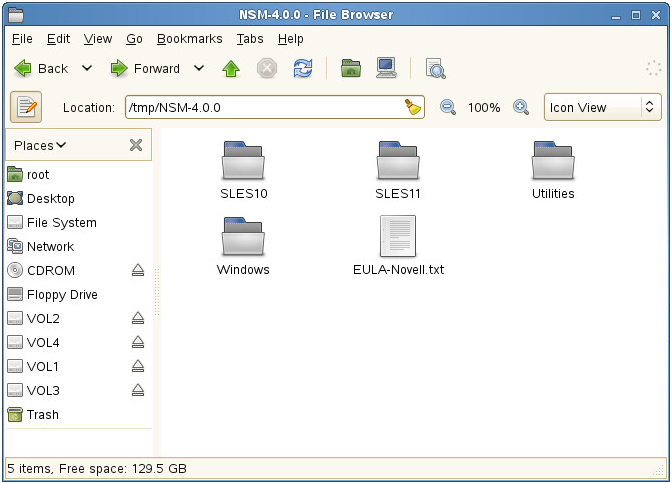Unmount VOL4 with its eject icon
The height and width of the screenshot is (483, 672).
(138, 342)
